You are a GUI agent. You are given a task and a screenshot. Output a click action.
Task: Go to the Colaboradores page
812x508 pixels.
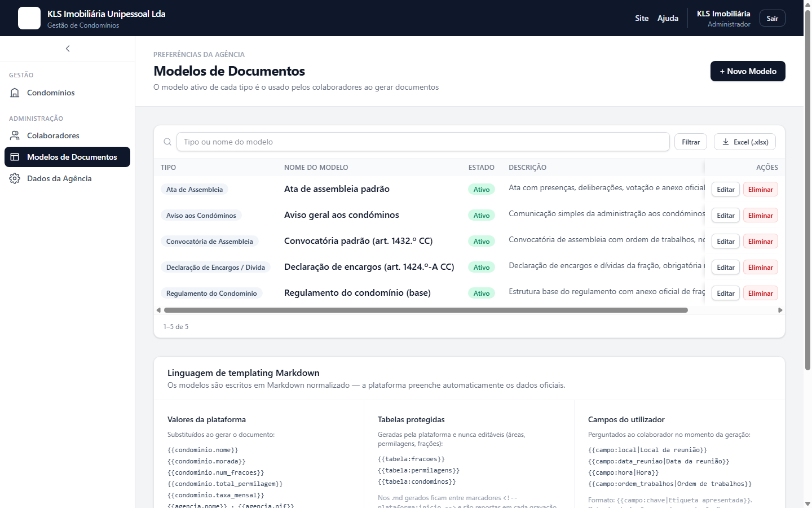(x=68, y=135)
